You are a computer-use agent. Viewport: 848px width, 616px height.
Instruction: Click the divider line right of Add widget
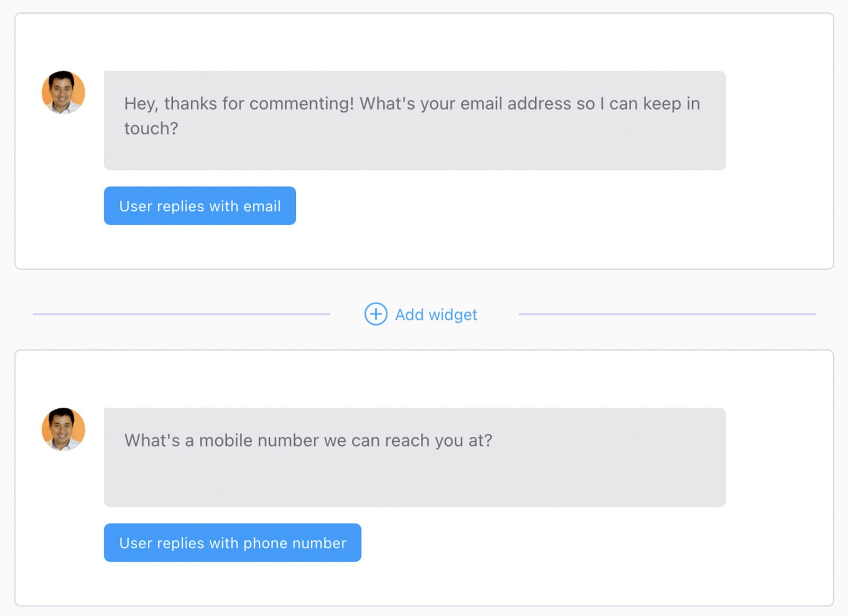[667, 314]
